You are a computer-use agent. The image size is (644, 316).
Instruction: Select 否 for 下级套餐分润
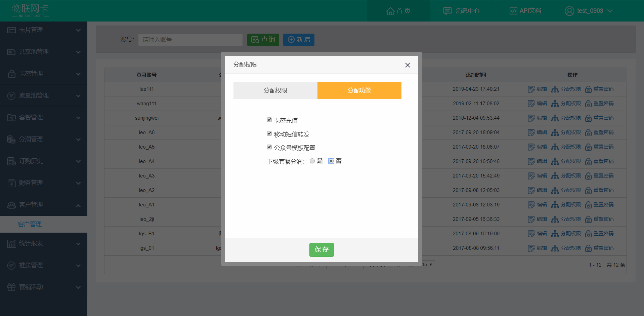pos(331,161)
